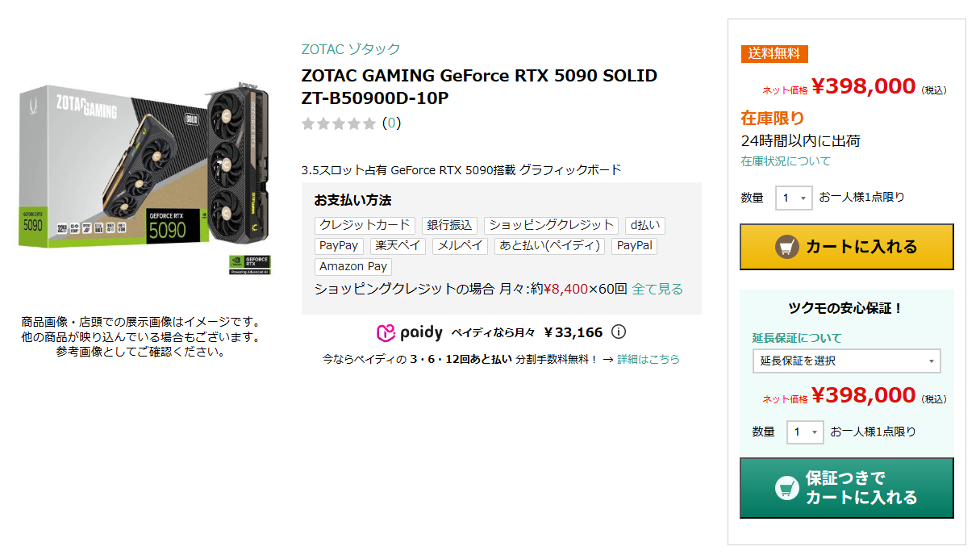Open the upper 数量 quantity dropdown

(794, 198)
